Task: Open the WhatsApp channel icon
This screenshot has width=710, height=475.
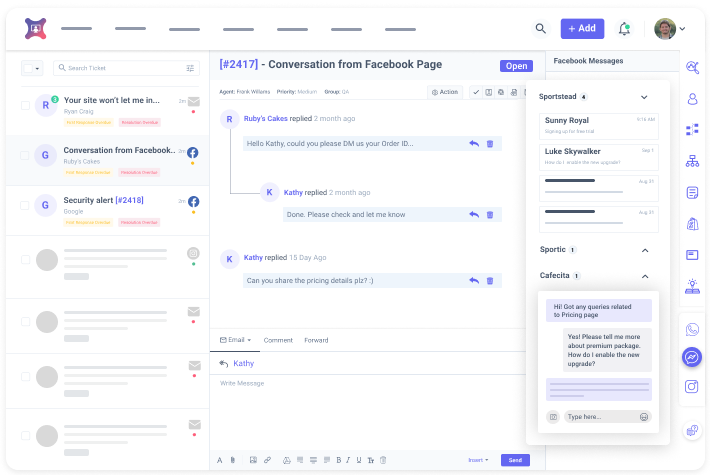Action: 692,329
